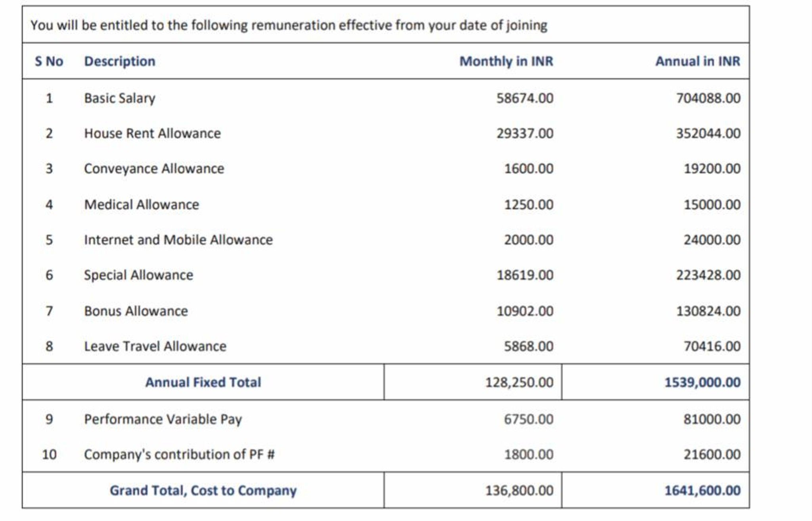
Task: Click the Conveyance Allowance row label
Action: point(154,169)
